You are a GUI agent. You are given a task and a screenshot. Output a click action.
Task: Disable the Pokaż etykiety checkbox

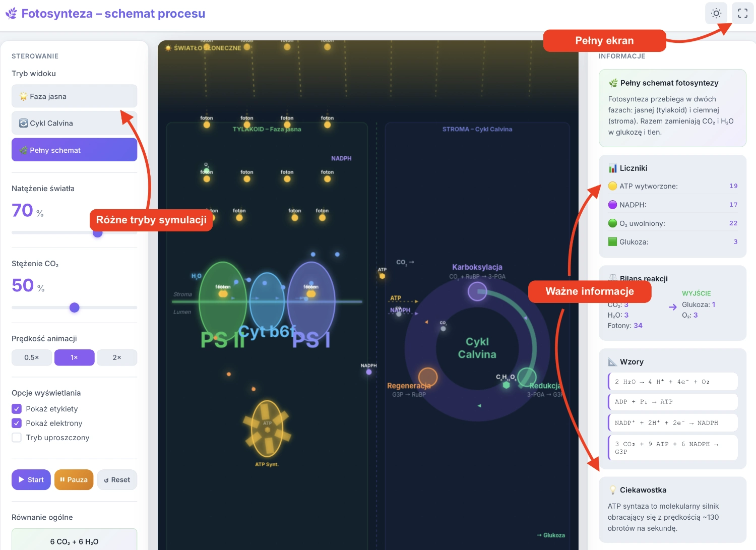pos(17,409)
